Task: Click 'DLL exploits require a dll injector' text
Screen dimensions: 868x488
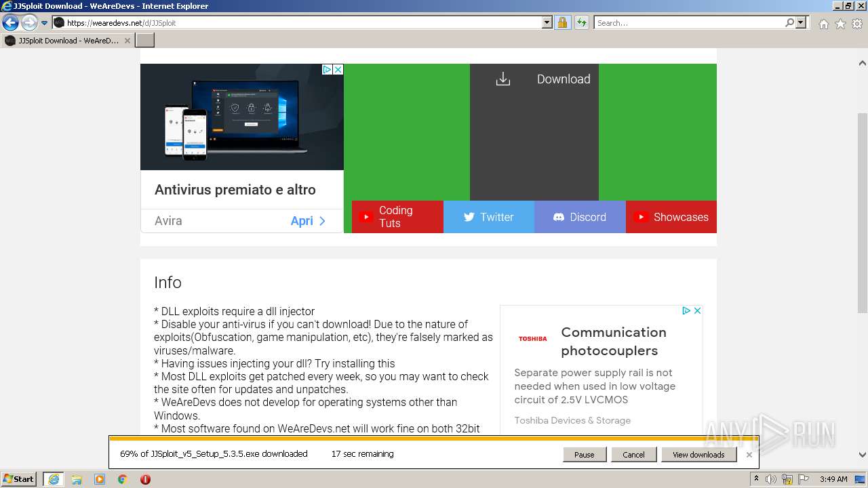Action: 235,312
